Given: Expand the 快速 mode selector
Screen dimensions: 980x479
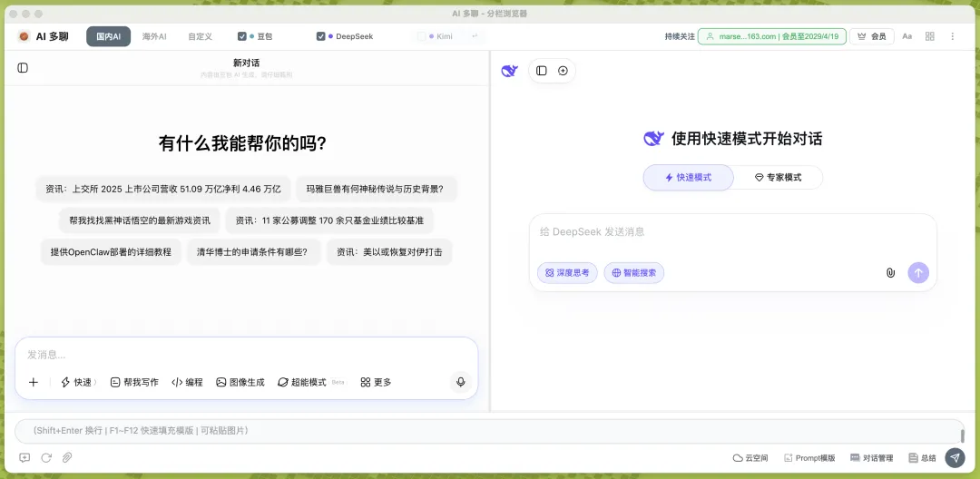Looking at the screenshot, I should 78,382.
